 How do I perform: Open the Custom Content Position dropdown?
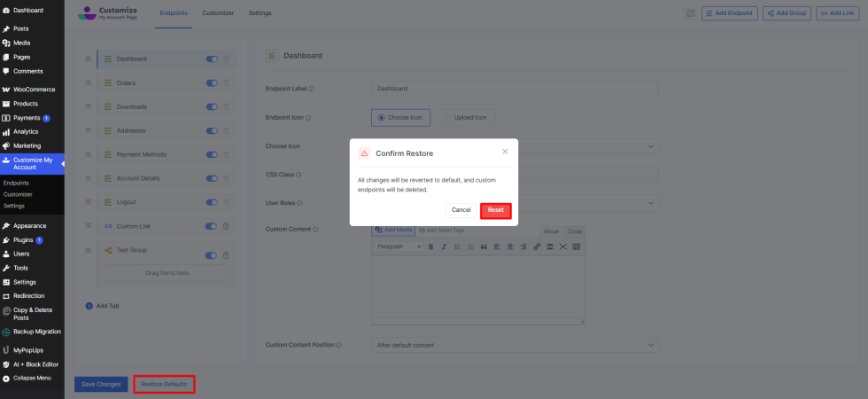pos(515,345)
